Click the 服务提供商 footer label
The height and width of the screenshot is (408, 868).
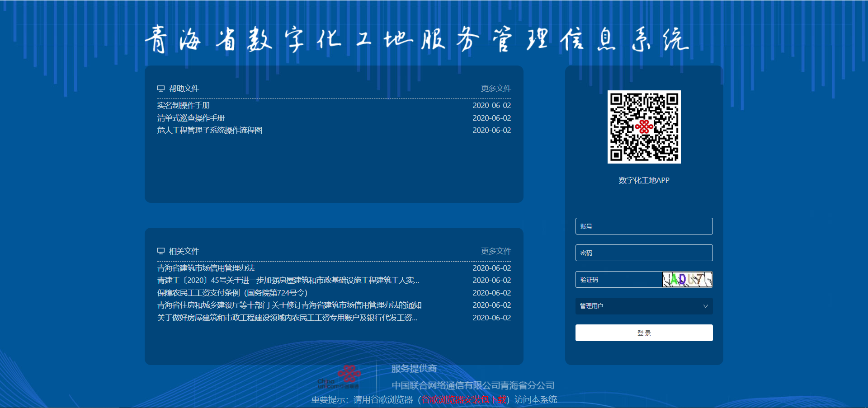[414, 369]
